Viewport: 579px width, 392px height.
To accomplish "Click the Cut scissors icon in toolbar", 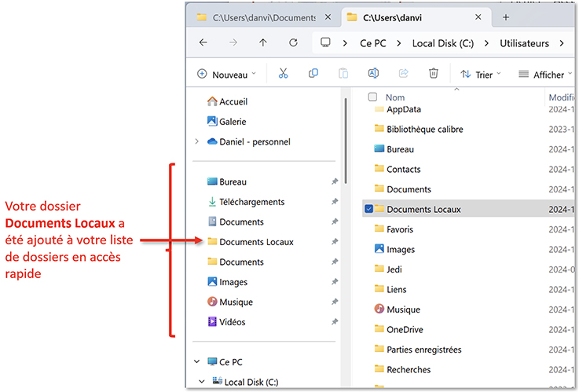I will point(284,74).
